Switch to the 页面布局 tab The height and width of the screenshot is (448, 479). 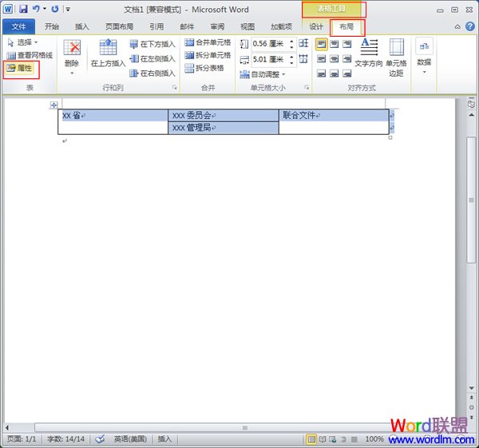pos(120,27)
